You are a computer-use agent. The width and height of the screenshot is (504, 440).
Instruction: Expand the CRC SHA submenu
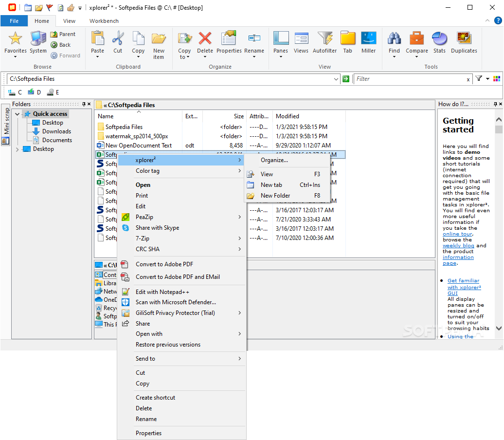[x=239, y=249]
